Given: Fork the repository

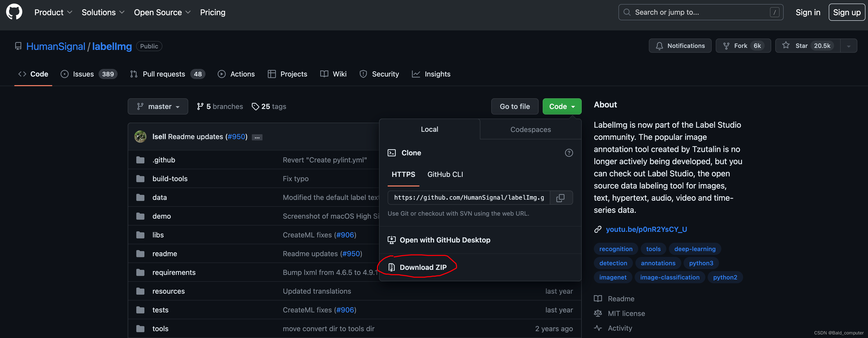Looking at the screenshot, I should coord(743,46).
